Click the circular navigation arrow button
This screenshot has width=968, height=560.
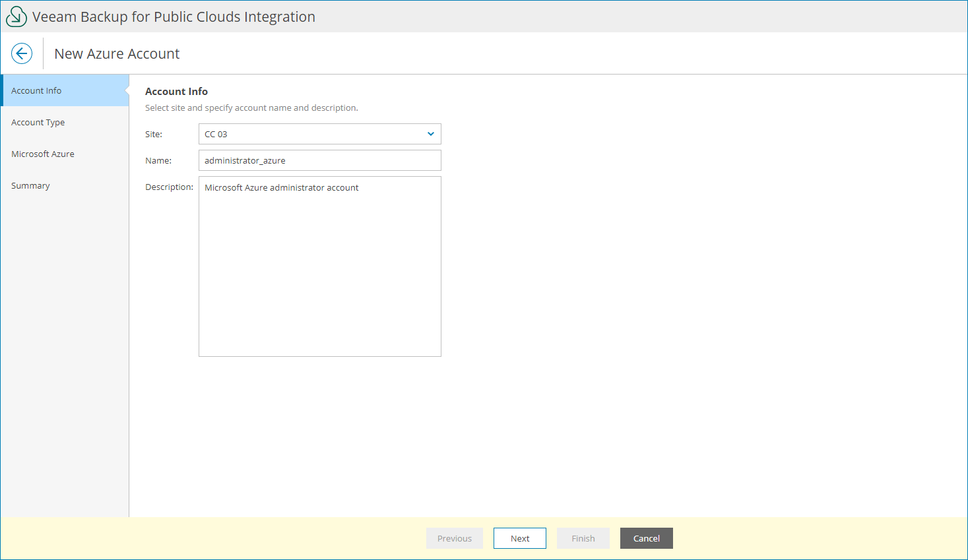click(21, 53)
